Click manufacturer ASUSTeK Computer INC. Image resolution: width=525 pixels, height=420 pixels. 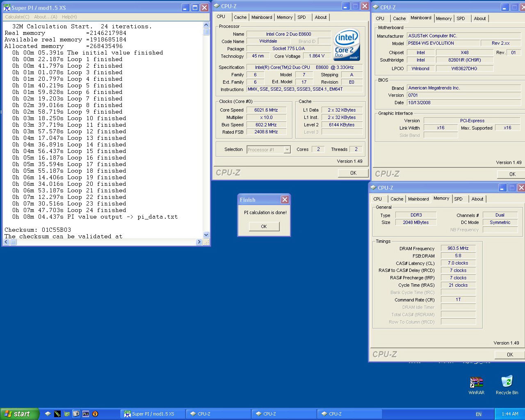(463, 36)
